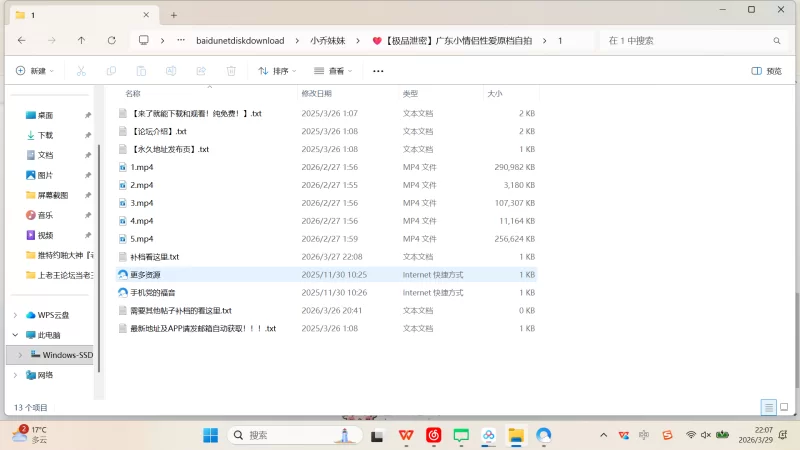The height and width of the screenshot is (450, 800).
Task: Expand the 网络 tree node
Action: [15, 375]
